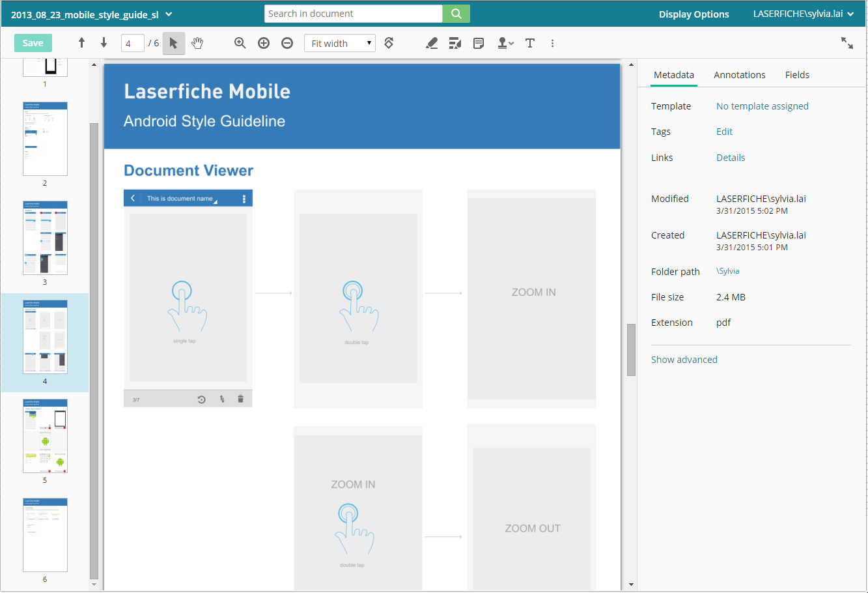Select the highlighter annotation tool
This screenshot has height=593, width=868.
432,43
